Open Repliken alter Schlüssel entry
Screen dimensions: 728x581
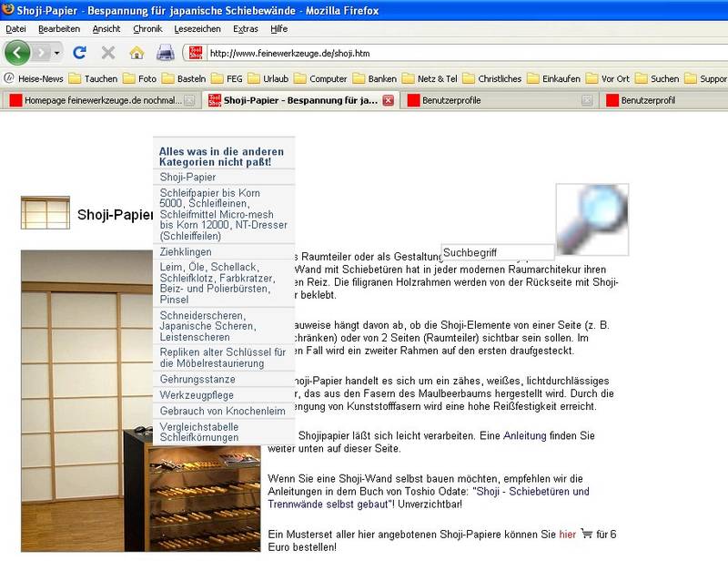point(224,357)
